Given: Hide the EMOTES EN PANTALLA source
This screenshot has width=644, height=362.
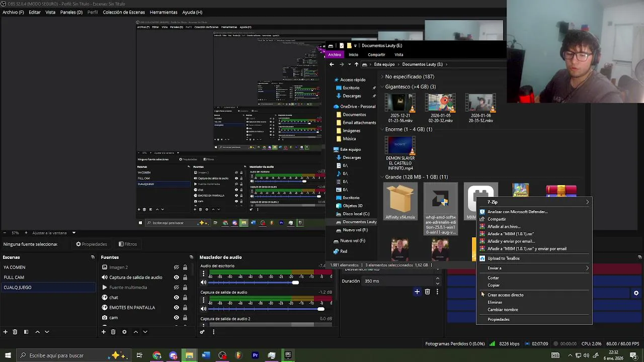Looking at the screenshot, I should [176, 308].
